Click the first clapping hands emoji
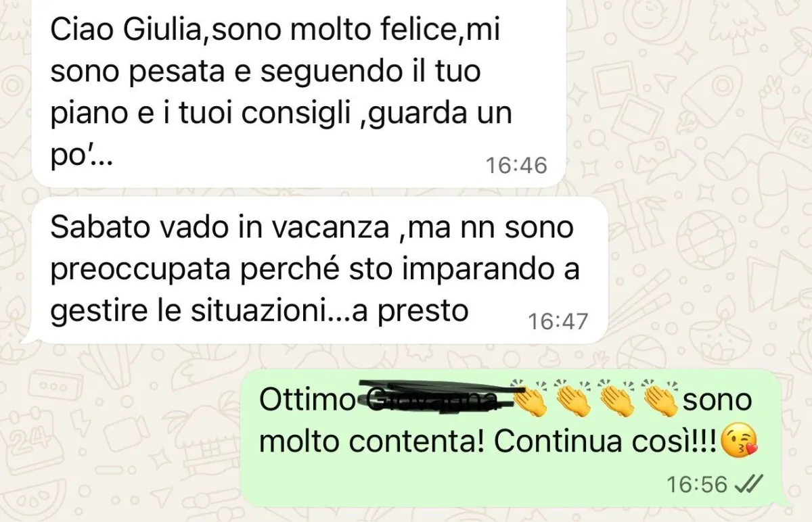 530,399
